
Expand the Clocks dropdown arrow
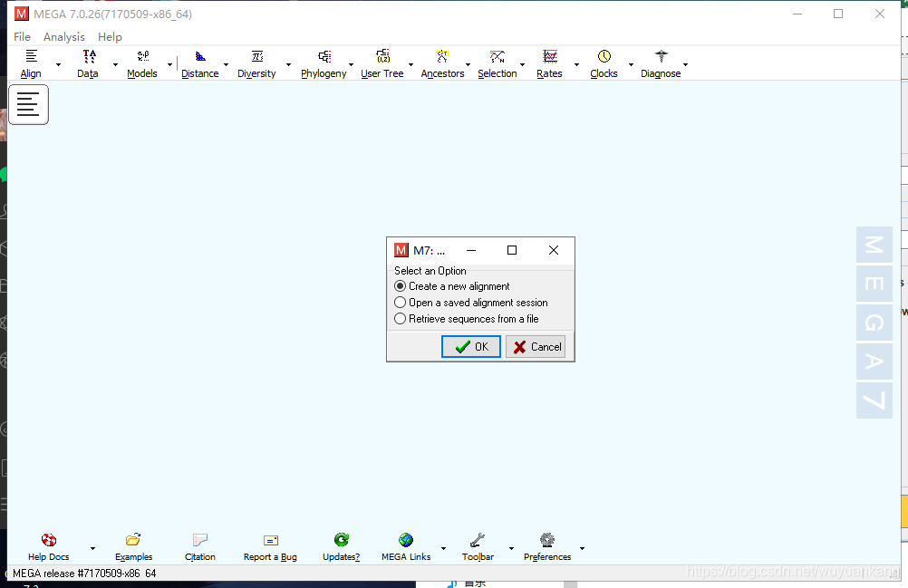pos(631,65)
